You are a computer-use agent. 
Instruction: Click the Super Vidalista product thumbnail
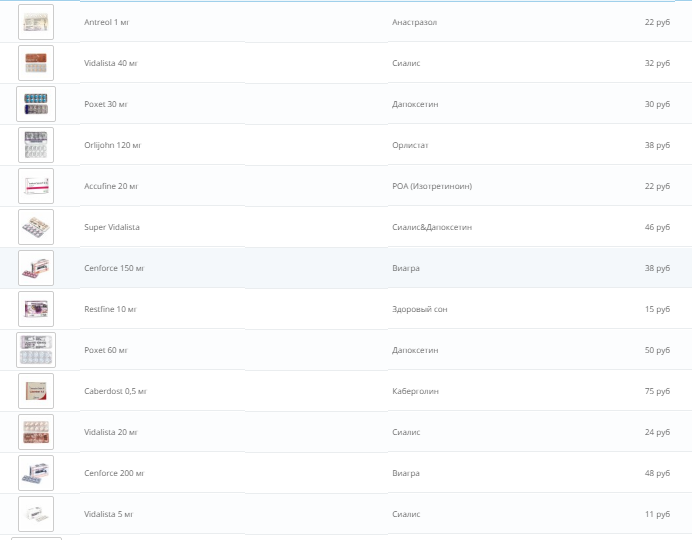click(36, 227)
